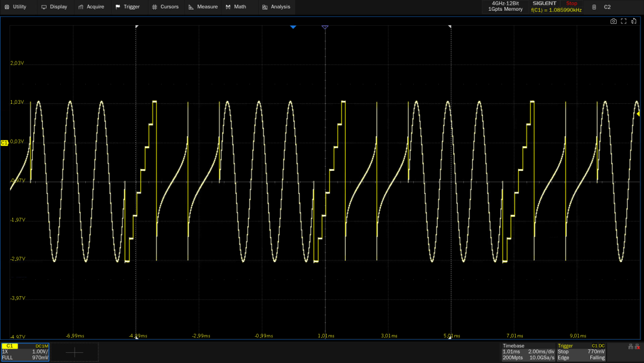Open the Trigger menu
Image resolution: width=644 pixels, height=363 pixels.
point(128,7)
